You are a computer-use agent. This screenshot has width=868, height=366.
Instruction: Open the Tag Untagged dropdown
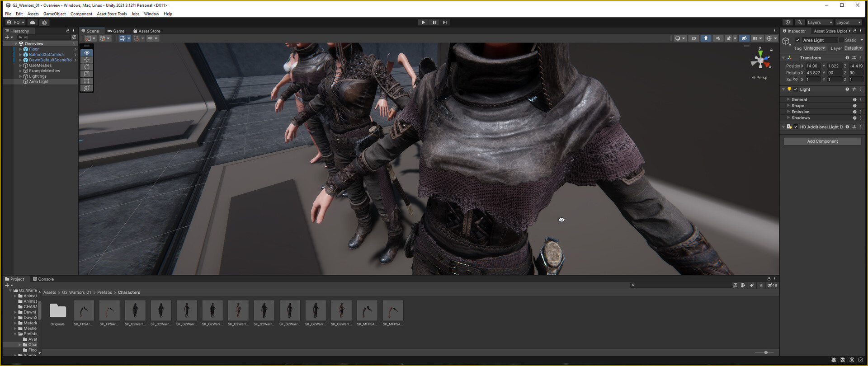(x=815, y=48)
